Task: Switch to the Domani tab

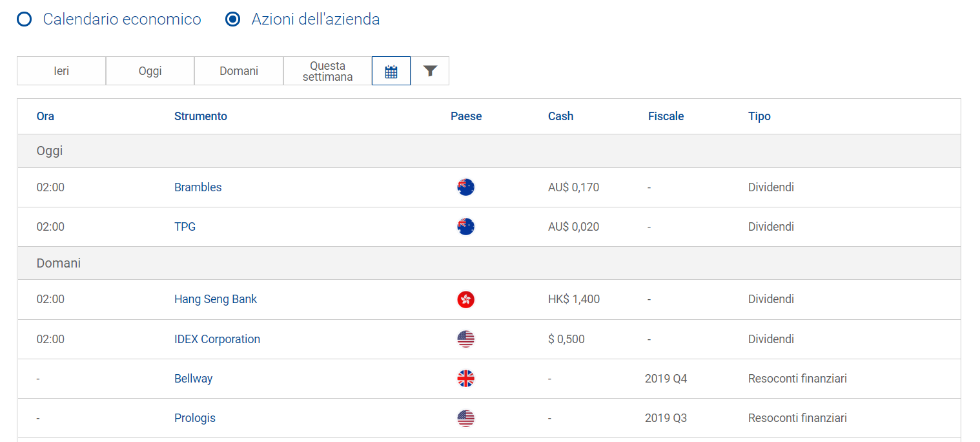Action: coord(239,71)
